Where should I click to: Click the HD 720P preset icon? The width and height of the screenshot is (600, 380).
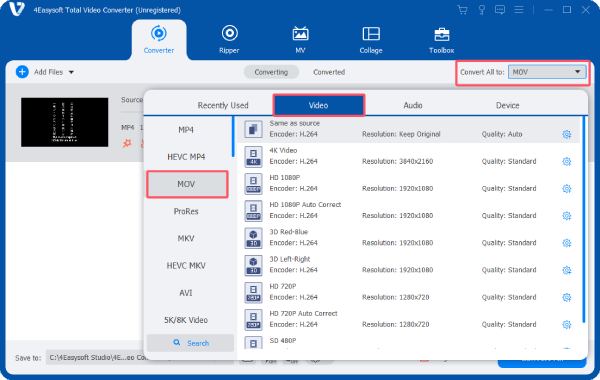[253, 292]
